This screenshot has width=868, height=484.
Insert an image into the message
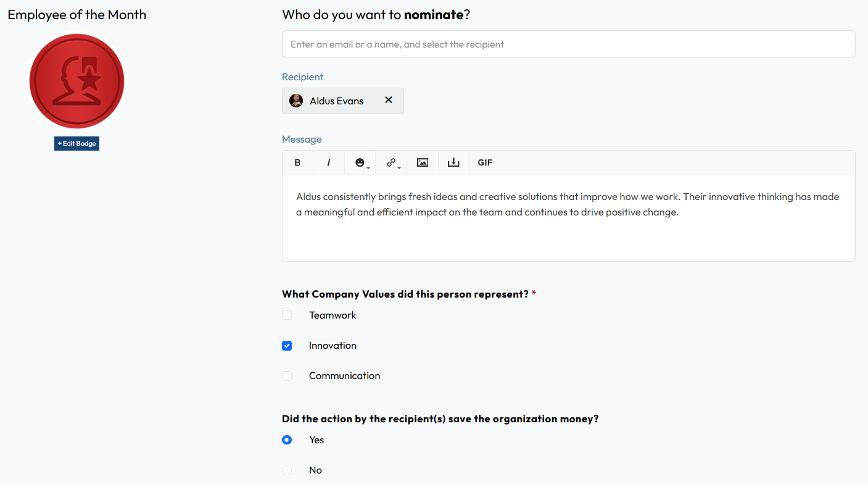tap(423, 162)
